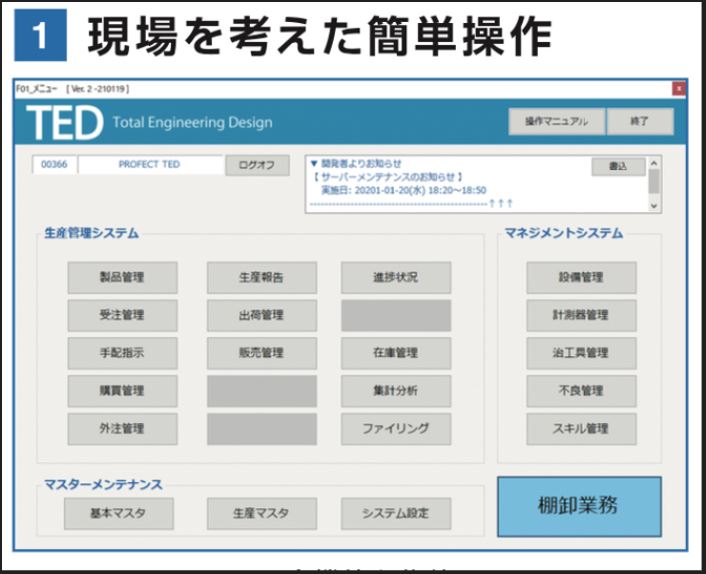
Task: Open 進捗状況 progress status
Action: coord(395,277)
